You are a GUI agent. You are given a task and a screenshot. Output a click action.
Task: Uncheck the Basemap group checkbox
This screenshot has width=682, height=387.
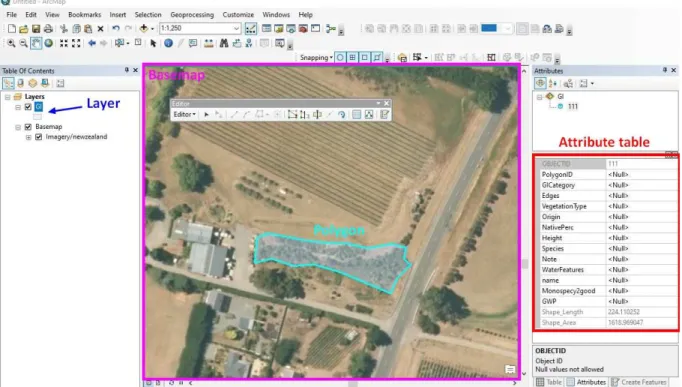click(x=28, y=127)
